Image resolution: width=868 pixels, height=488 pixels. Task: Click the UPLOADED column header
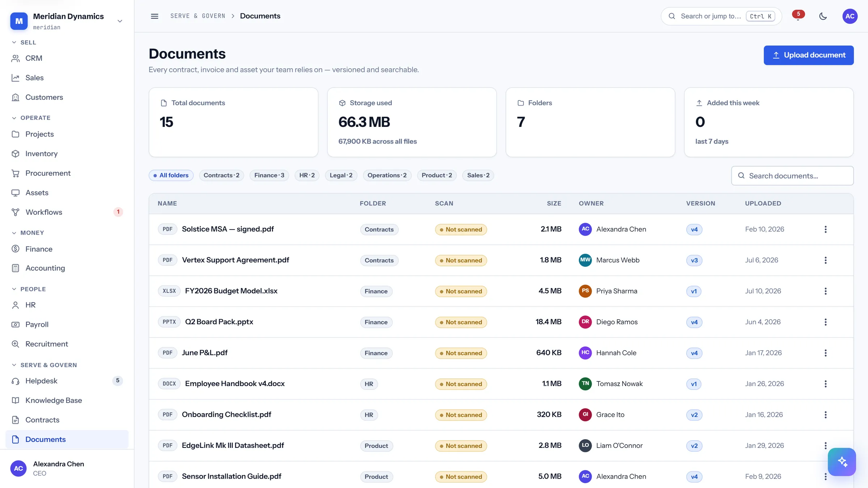pyautogui.click(x=763, y=204)
